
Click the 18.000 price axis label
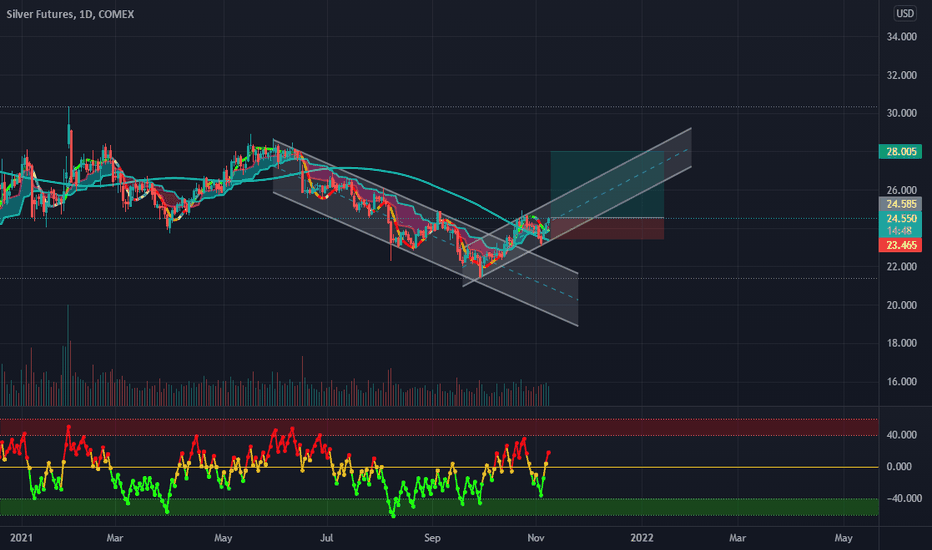[901, 343]
